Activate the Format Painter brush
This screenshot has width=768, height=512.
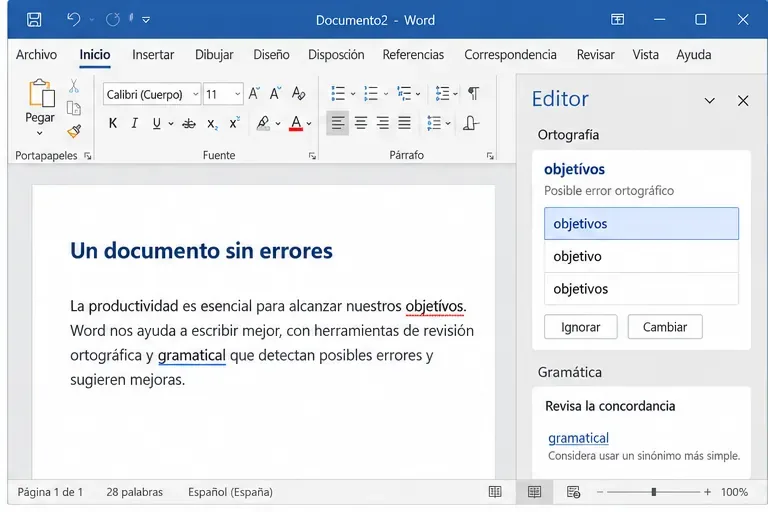[74, 131]
